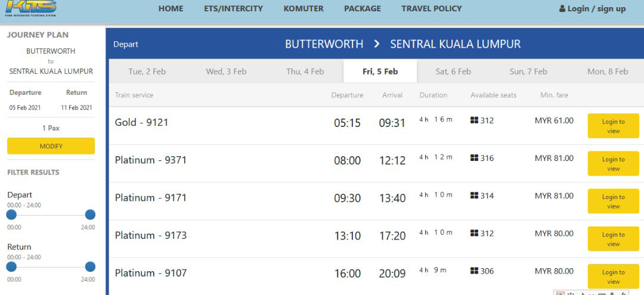Open the ETS/INTERCITY menu

(233, 8)
